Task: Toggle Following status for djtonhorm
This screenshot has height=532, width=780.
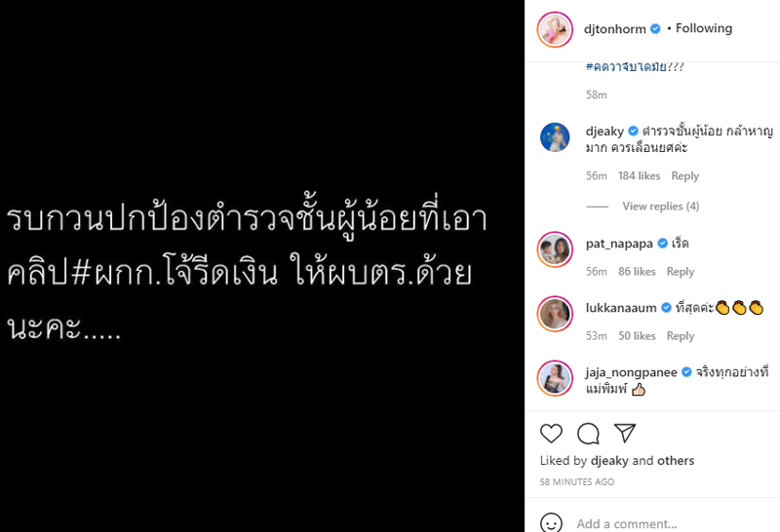Action: click(x=704, y=28)
